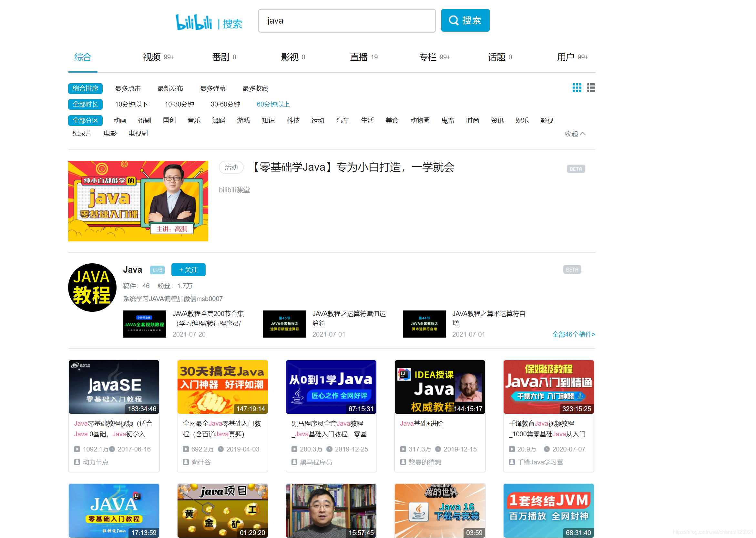Screen dimensions: 756x538
Task: Open JAVA教程之算术运算符自增 thumbnail
Action: (424, 324)
